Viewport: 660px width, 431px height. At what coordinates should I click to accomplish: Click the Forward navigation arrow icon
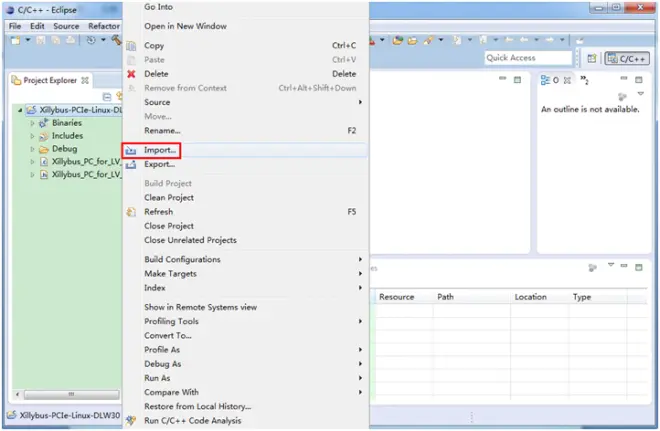(x=549, y=40)
